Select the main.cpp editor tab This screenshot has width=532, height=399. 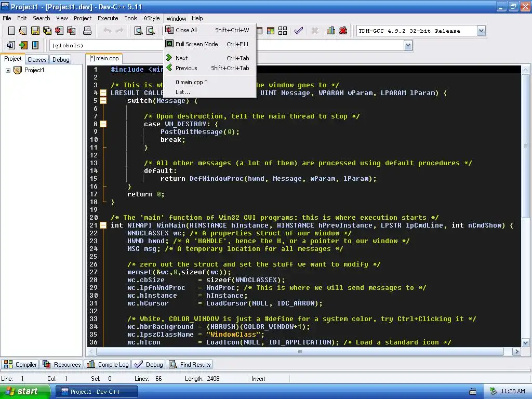pos(104,58)
